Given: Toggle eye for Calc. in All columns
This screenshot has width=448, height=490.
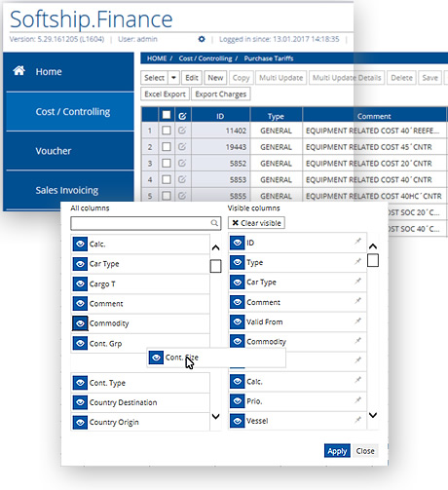Looking at the screenshot, I should 80,244.
